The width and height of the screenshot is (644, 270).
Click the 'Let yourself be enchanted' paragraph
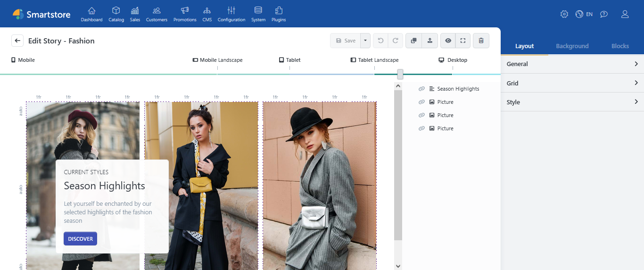click(x=108, y=212)
